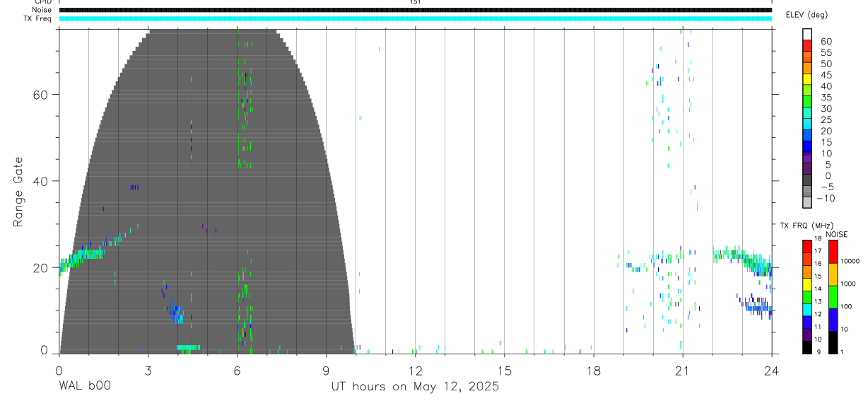This screenshot has width=868, height=401.
Task: Click the 'NOISE' legend title
Action: click(x=836, y=234)
